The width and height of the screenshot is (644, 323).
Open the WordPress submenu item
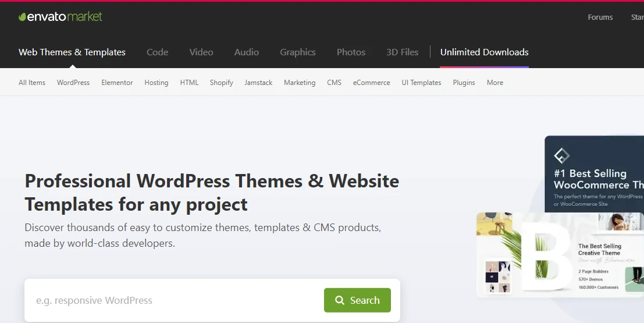73,83
